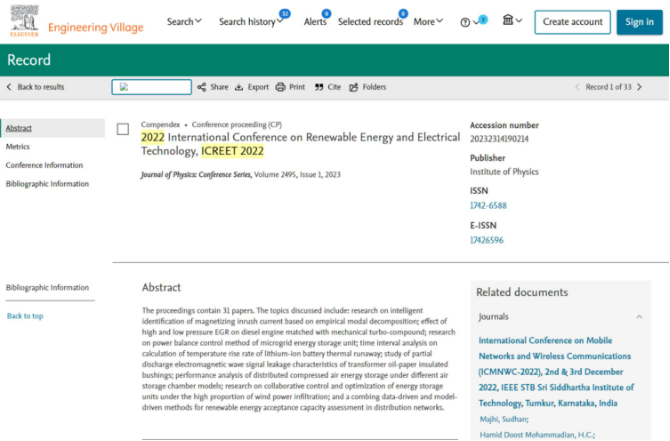Click the Record 1 of 33 text
This screenshot has width=670, height=441.
608,87
